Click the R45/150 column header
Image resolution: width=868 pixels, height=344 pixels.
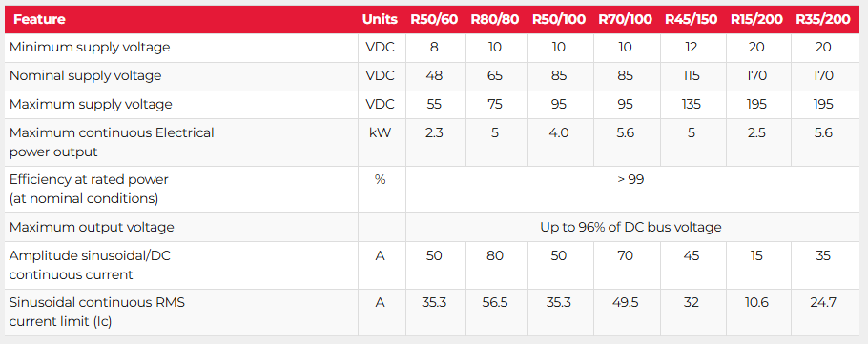[x=691, y=20]
